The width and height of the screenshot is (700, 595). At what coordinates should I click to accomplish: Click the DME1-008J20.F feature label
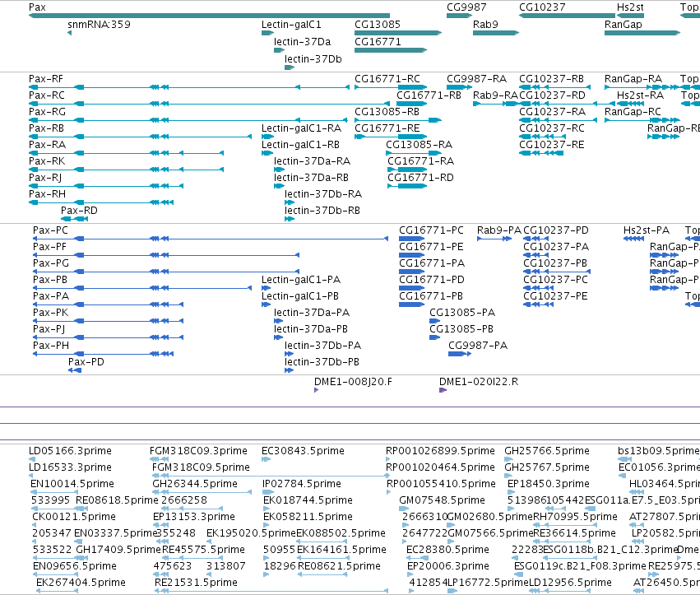(x=353, y=382)
